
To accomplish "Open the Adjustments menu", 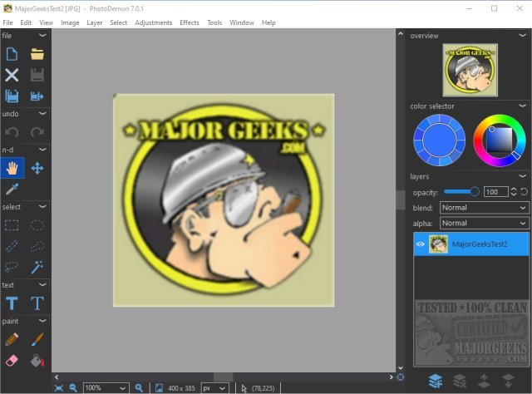I will (153, 22).
